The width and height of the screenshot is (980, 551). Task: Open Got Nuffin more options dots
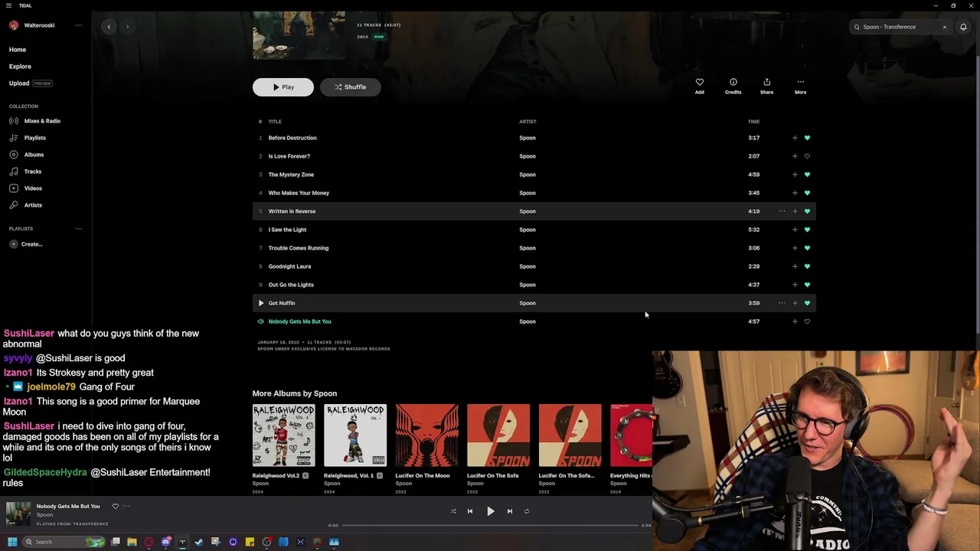point(782,303)
